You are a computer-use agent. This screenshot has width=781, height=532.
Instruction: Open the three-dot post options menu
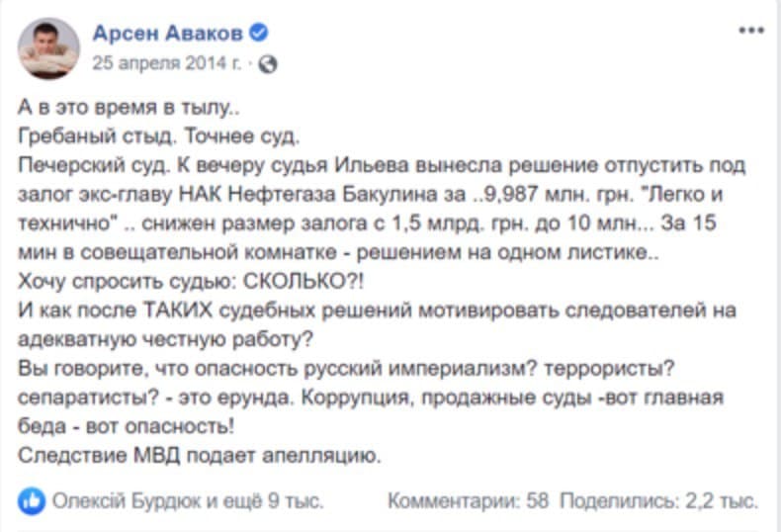point(750,33)
